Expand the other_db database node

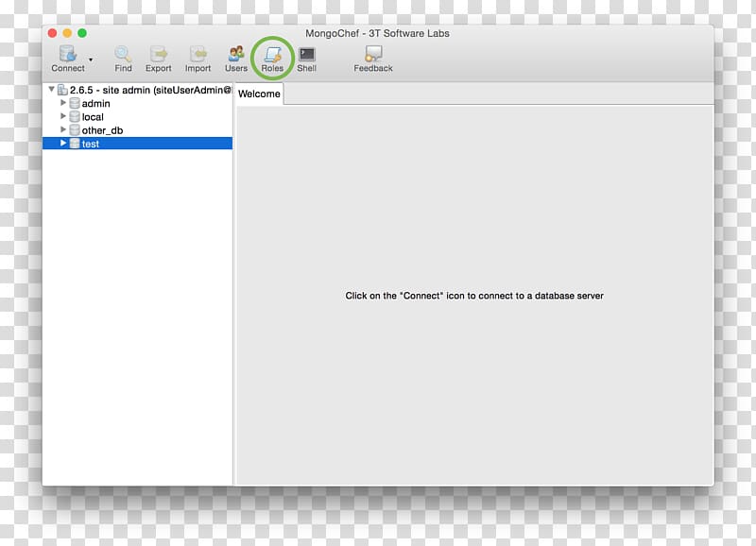coord(62,129)
